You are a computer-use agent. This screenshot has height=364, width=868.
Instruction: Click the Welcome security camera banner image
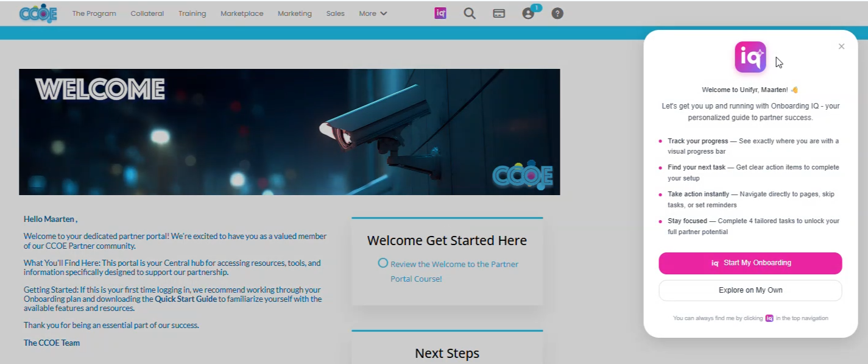(x=289, y=132)
